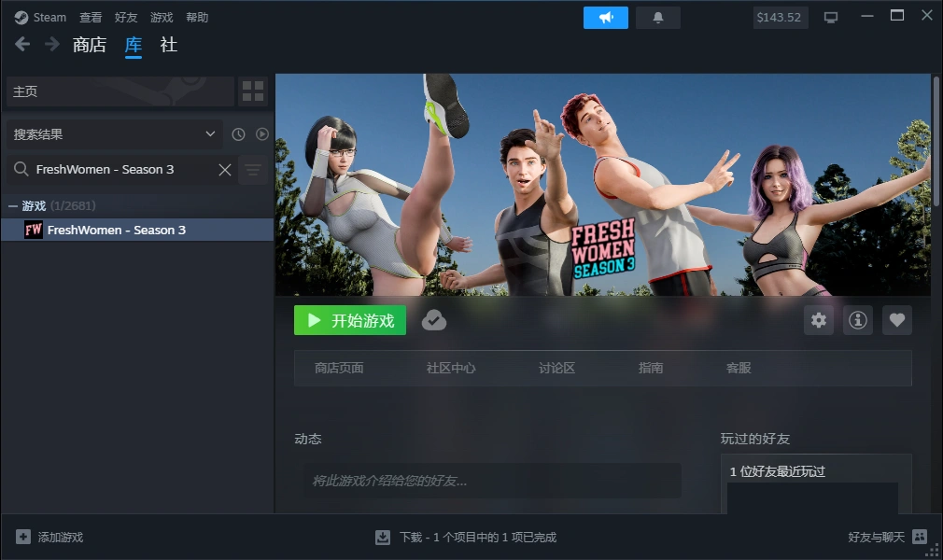This screenshot has height=560, width=943.
Task: Click the magnifier search icon
Action: (21, 169)
